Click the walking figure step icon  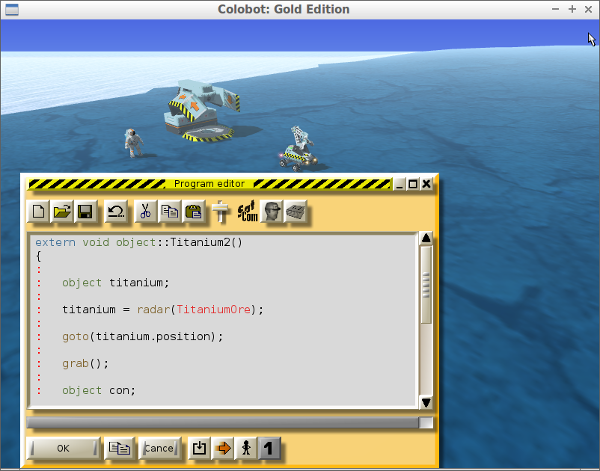pyautogui.click(x=246, y=448)
